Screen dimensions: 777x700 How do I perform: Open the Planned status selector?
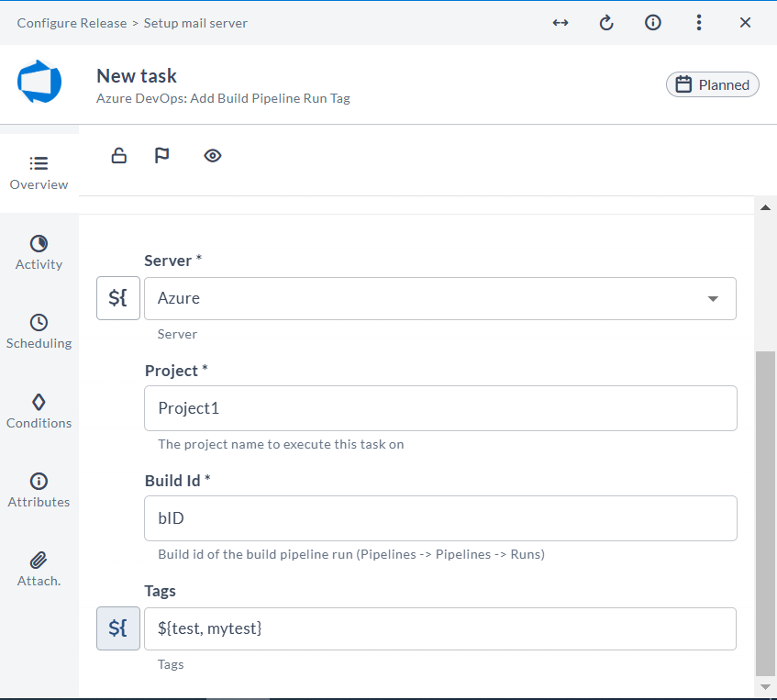pos(712,84)
